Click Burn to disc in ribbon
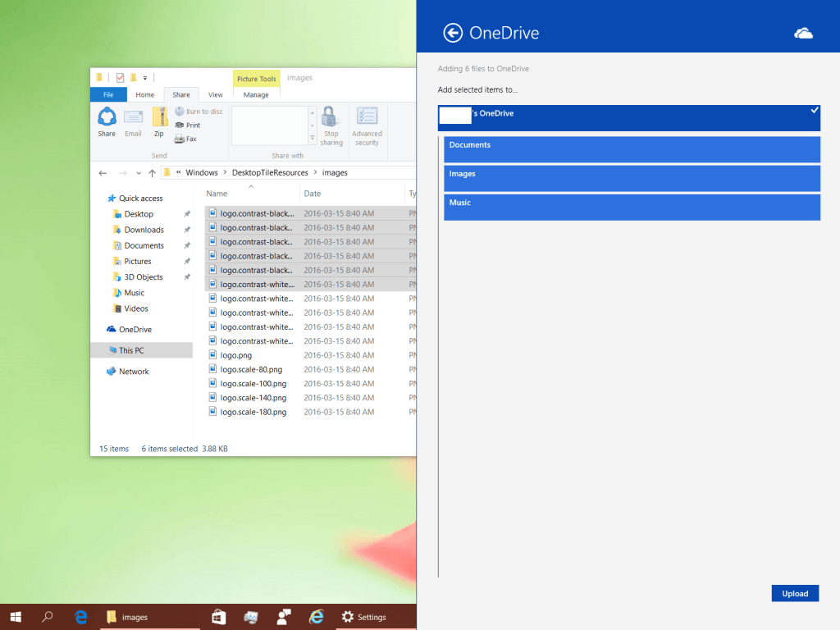 click(199, 112)
